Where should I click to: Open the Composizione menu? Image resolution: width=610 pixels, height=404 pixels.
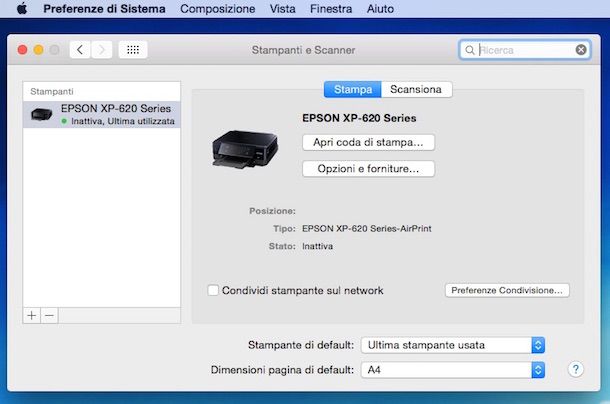[x=217, y=9]
